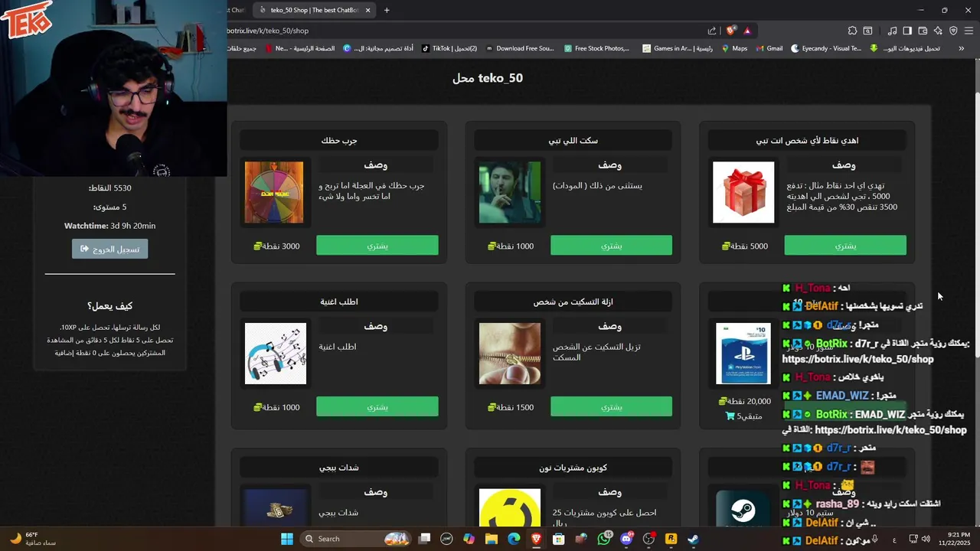Click the 3000 نقطة price label
This screenshot has height=551, width=980.
coord(276,246)
